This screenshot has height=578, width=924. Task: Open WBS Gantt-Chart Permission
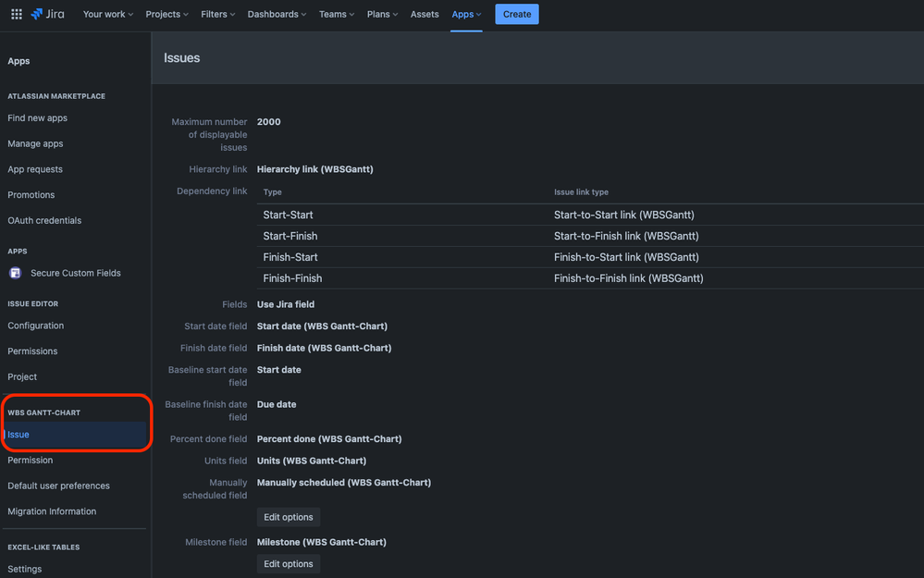coord(30,461)
